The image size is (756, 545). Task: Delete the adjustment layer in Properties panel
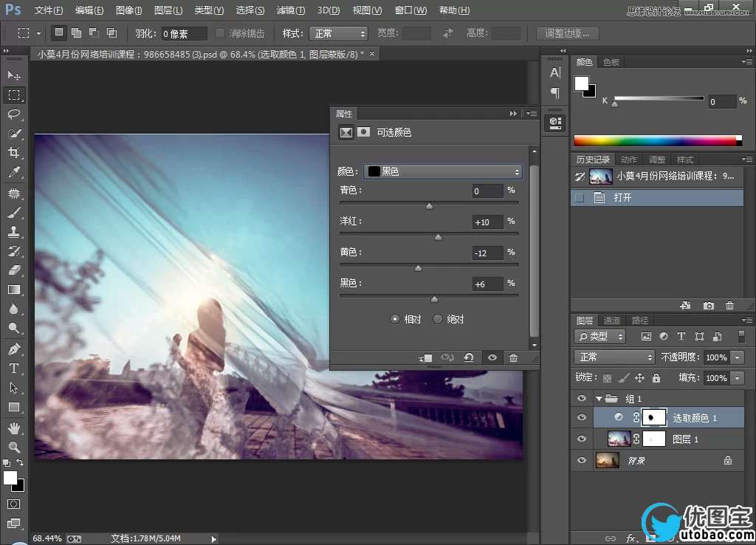tap(514, 358)
